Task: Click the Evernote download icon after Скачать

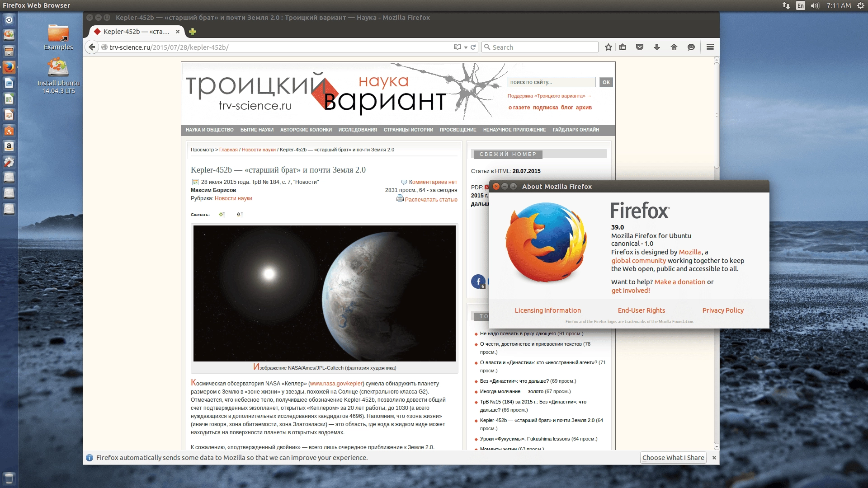Action: [x=222, y=215]
